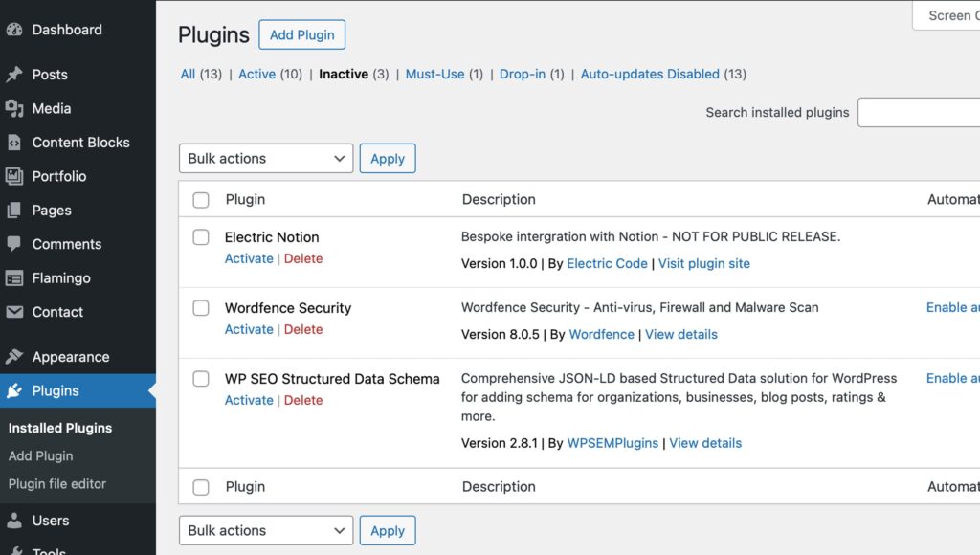
Task: Activate the Wordfence Security plugin
Action: 249,329
